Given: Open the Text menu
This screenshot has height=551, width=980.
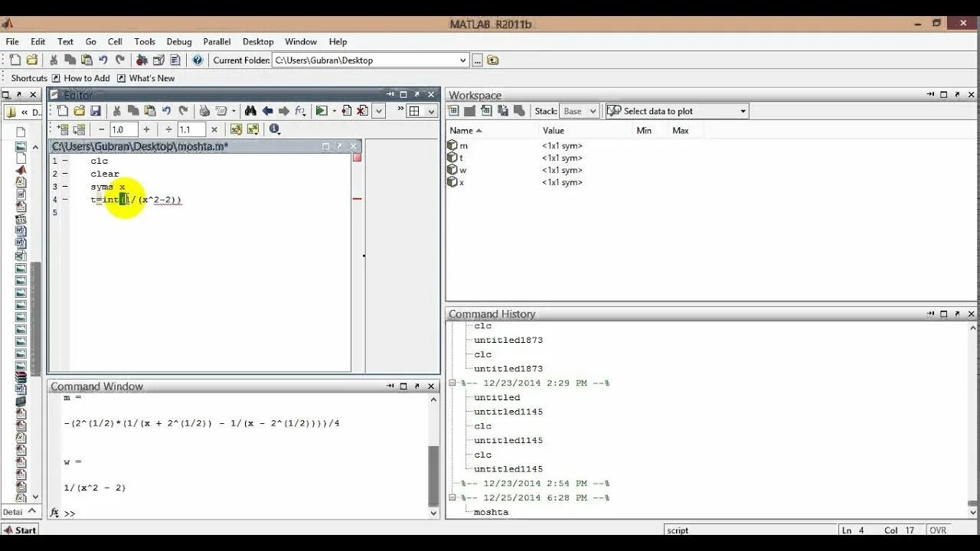Looking at the screenshot, I should 66,41.
